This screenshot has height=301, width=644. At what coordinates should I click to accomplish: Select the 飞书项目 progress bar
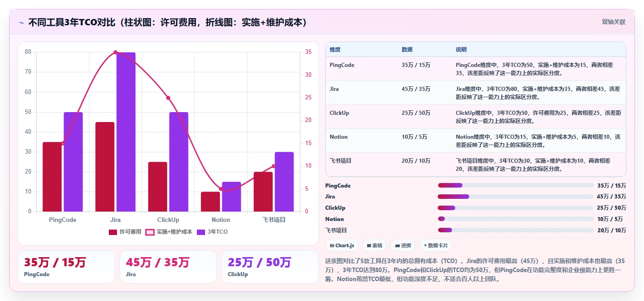pyautogui.click(x=516, y=230)
